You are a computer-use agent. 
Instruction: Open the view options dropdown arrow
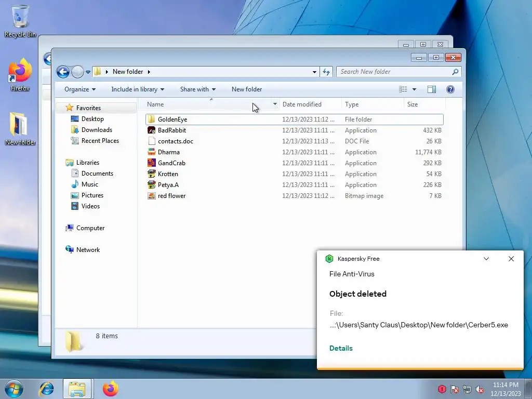[x=414, y=89]
